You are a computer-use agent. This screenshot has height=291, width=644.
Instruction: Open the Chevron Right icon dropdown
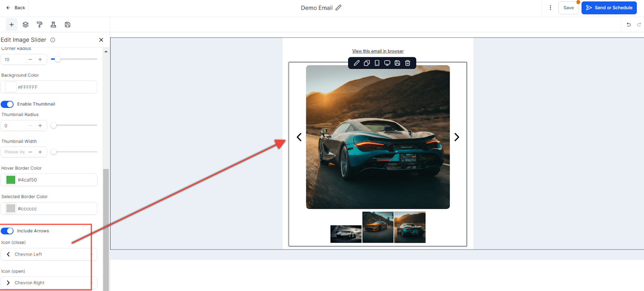(x=49, y=283)
